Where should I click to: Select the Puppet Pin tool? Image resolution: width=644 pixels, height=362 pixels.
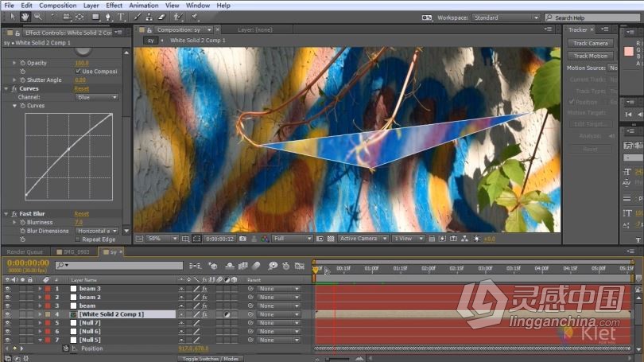click(195, 17)
